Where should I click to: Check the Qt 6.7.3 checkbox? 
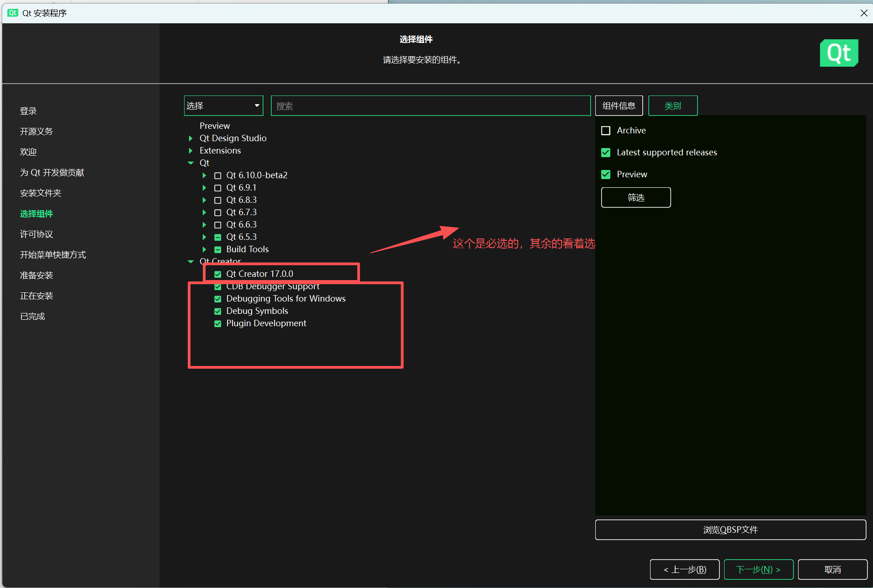(x=217, y=212)
